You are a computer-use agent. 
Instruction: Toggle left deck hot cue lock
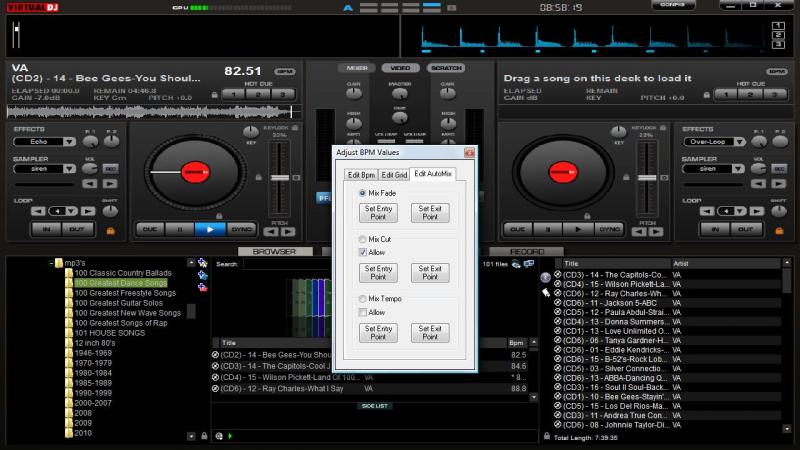(215, 95)
